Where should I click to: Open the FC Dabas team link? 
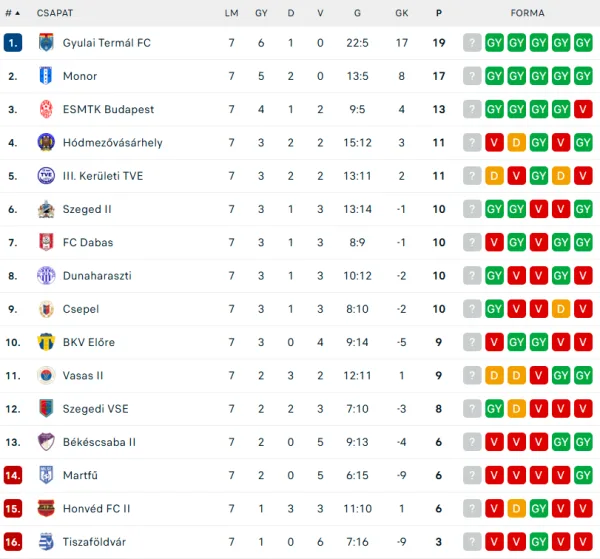tap(88, 243)
